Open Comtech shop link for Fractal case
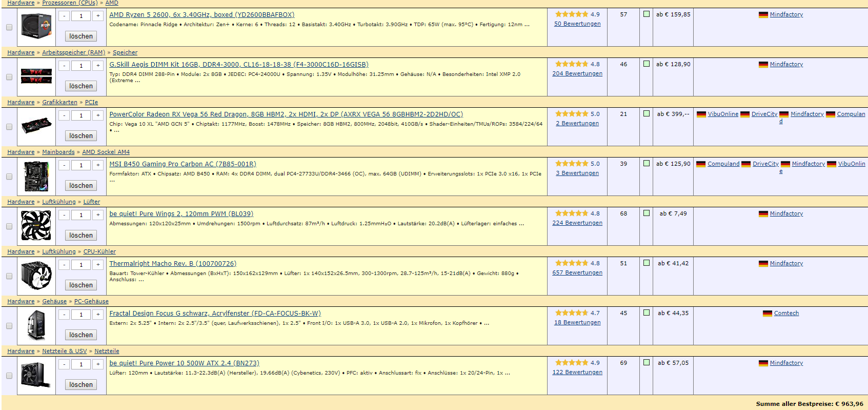This screenshot has height=410, width=868. pyautogui.click(x=786, y=313)
